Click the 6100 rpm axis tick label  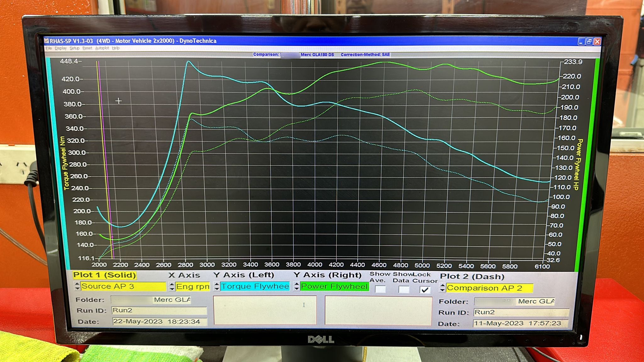point(542,266)
